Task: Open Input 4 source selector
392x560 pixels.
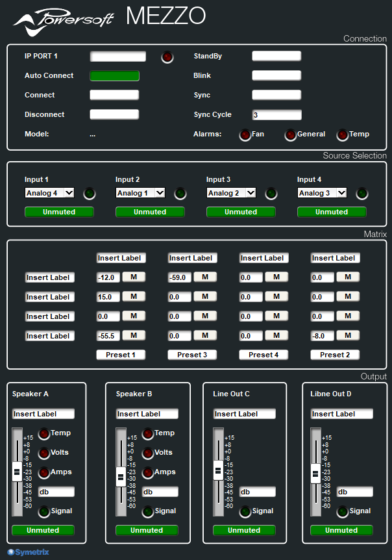Action: [322, 193]
